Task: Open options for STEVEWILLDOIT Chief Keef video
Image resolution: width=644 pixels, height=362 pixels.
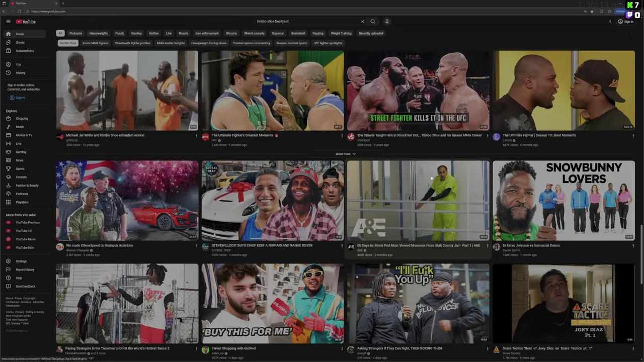Action: point(342,246)
